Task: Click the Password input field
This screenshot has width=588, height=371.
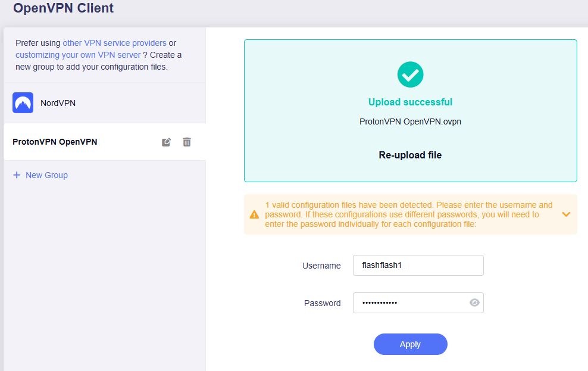Action: point(418,303)
